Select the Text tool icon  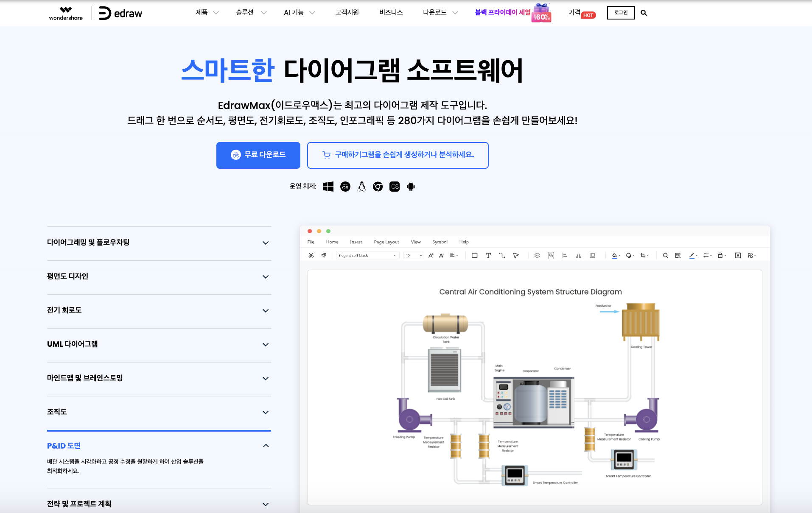(488, 255)
